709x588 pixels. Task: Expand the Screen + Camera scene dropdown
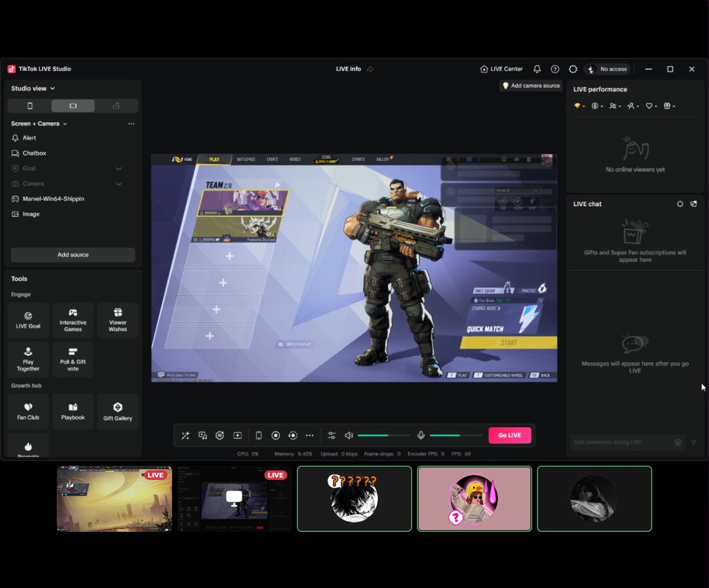click(x=40, y=124)
